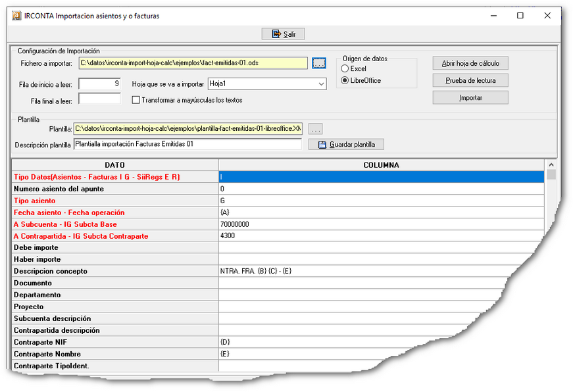Click the Tipo asiento row label

coord(35,201)
